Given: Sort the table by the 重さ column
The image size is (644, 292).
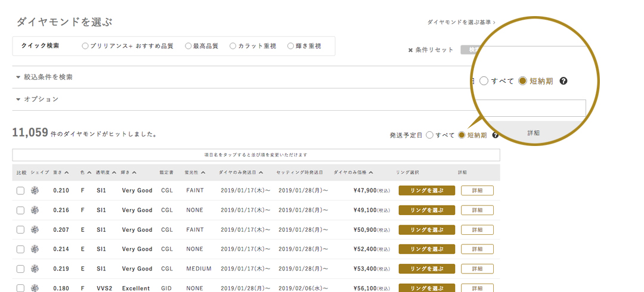Looking at the screenshot, I should pos(61,172).
